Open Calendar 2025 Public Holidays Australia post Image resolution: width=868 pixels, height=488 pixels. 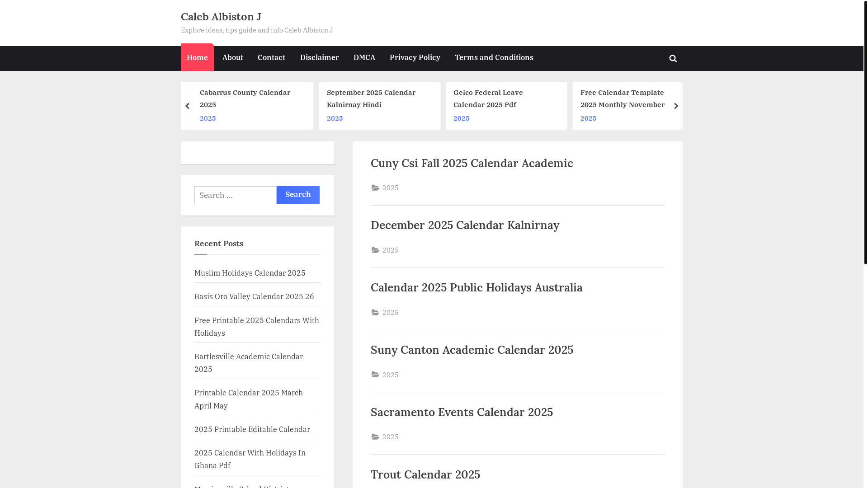pos(476,287)
